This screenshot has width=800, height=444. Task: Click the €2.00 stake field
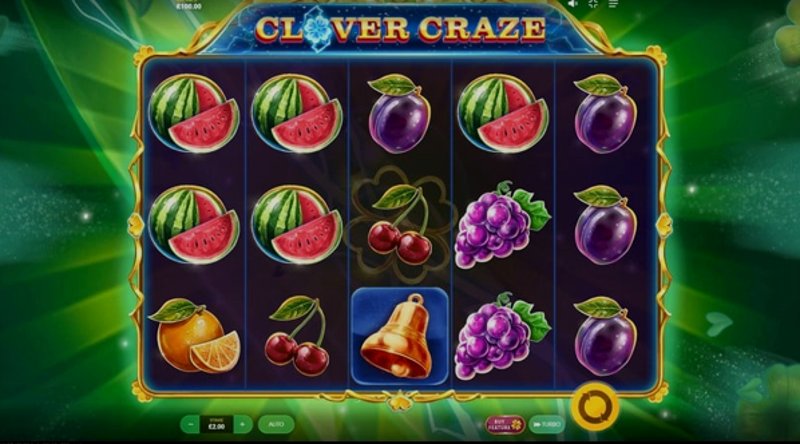point(217,424)
